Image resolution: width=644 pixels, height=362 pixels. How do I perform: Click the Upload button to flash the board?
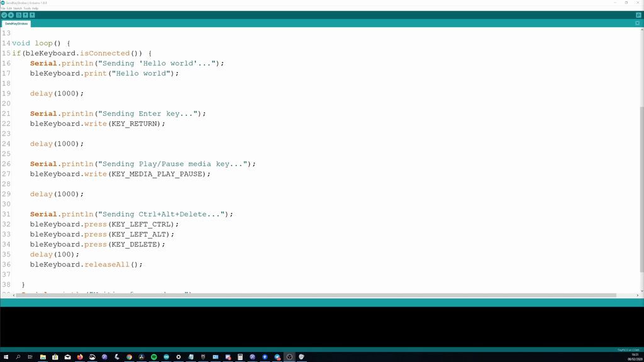click(x=11, y=14)
